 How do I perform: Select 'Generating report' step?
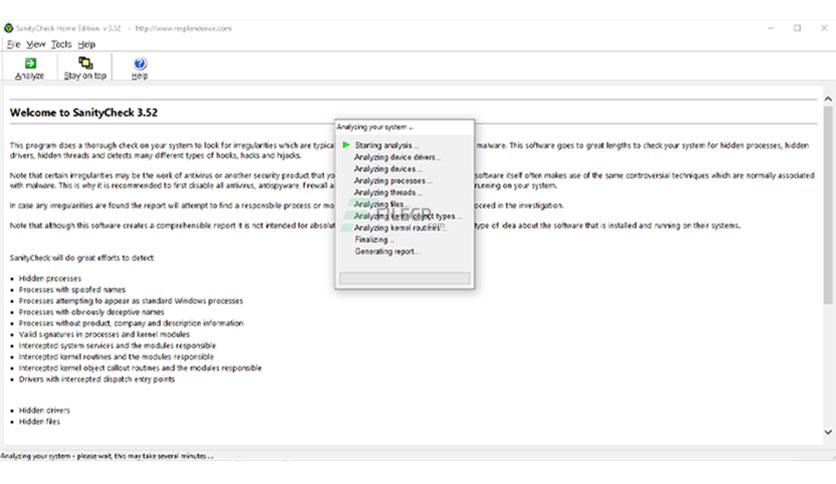click(x=388, y=251)
